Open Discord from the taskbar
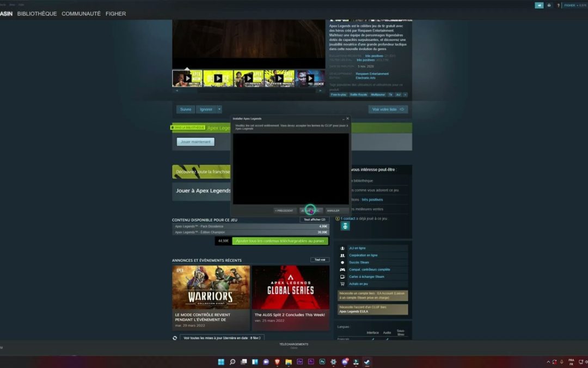Image resolution: width=588 pixels, height=368 pixels. pos(345,362)
